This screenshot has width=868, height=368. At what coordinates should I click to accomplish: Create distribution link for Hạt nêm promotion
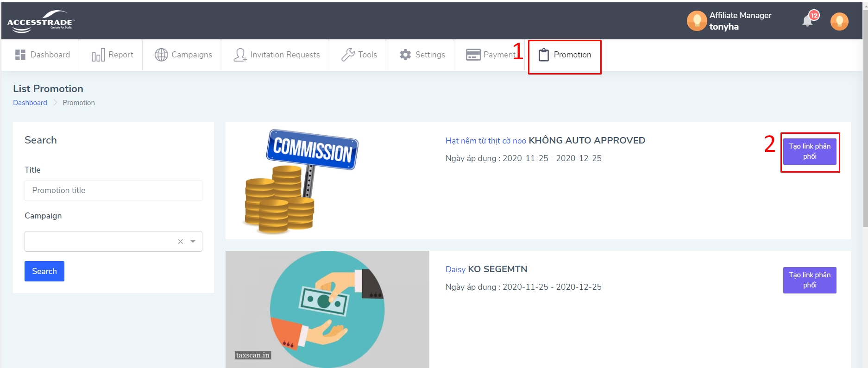(809, 151)
